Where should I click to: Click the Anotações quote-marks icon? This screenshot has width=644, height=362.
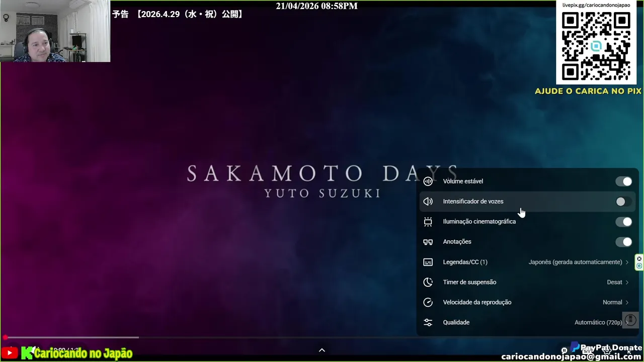pyautogui.click(x=428, y=242)
